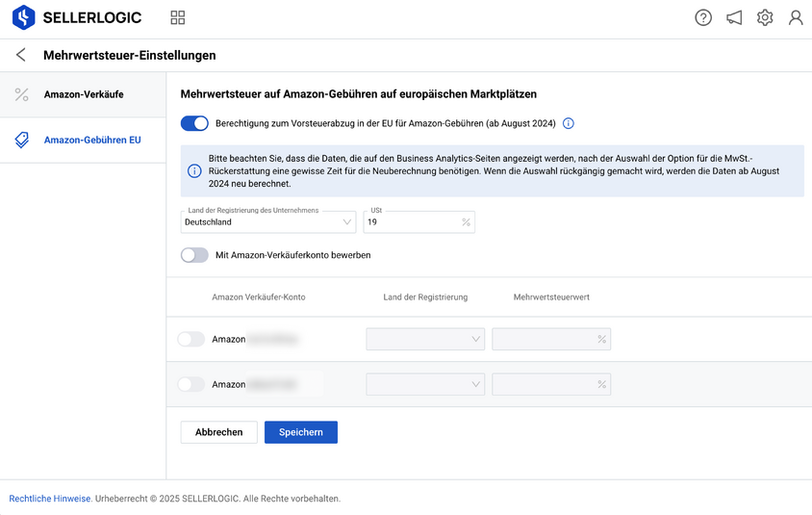Open announcements megaphone icon
This screenshot has width=812, height=515.
(734, 17)
